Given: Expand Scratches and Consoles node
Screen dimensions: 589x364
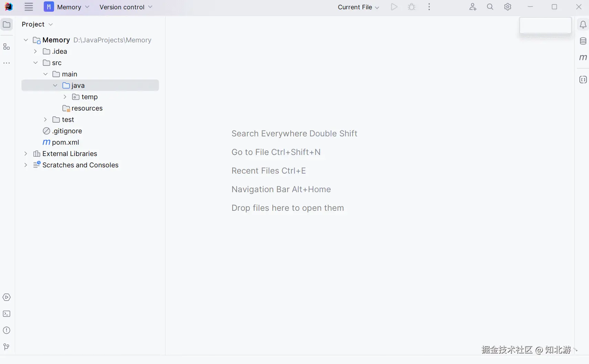Looking at the screenshot, I should 26,165.
